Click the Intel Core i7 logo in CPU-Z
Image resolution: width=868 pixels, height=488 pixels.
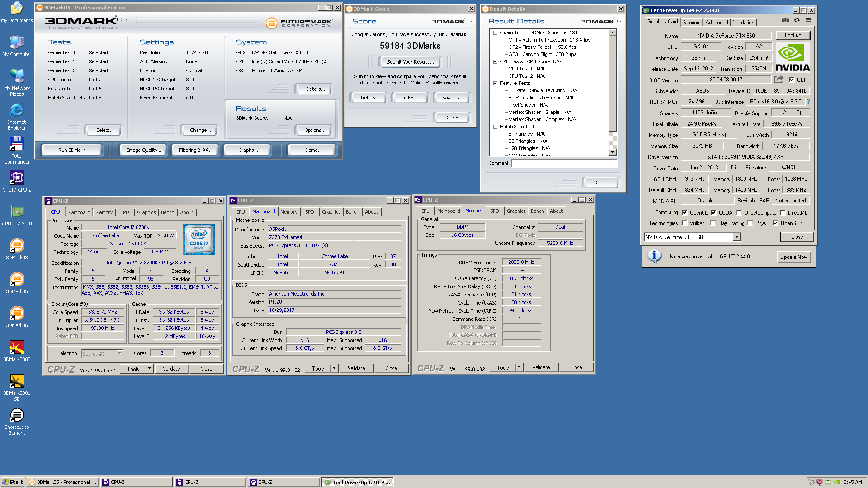pyautogui.click(x=199, y=239)
